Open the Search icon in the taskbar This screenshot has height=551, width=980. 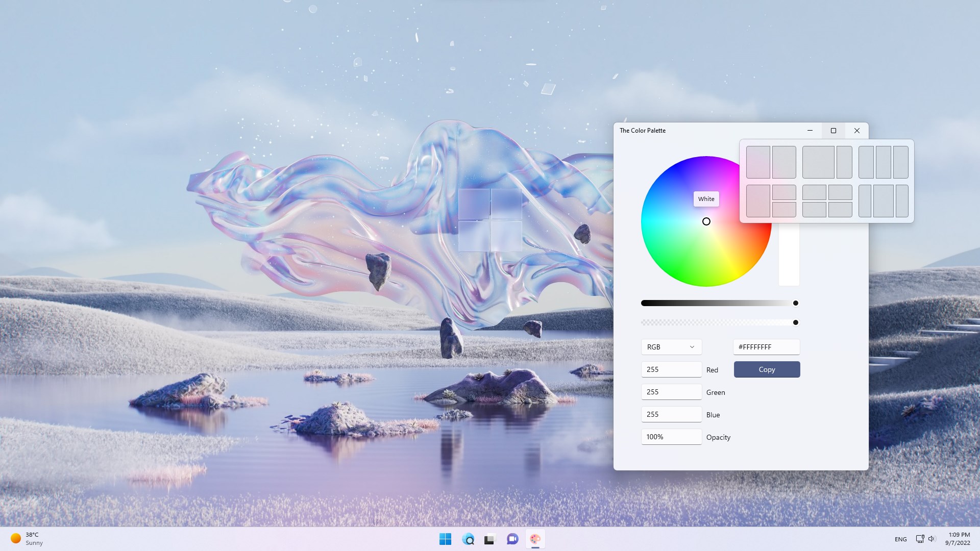pos(468,539)
